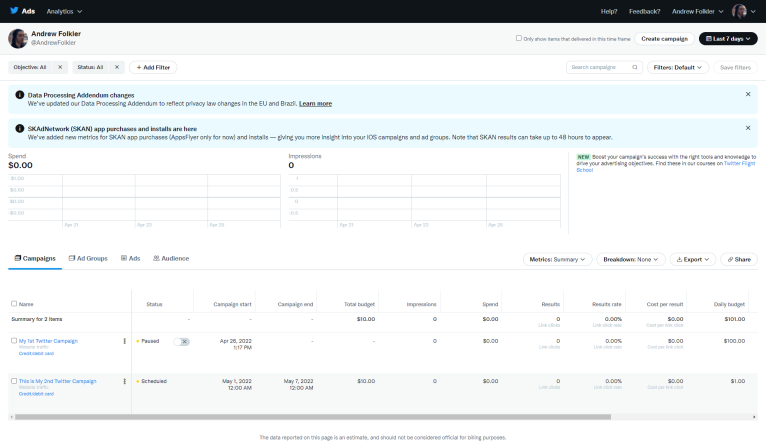Expand the Metrics: Summary dropdown
The height and width of the screenshot is (441, 766).
tap(557, 259)
